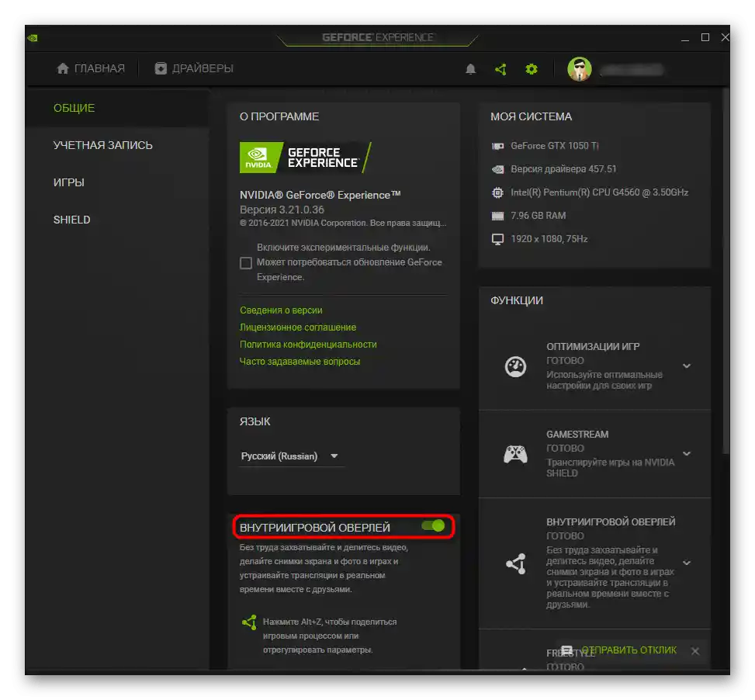Image resolution: width=755 pixels, height=700 pixels.
Task: Click the user profile avatar
Action: (580, 69)
